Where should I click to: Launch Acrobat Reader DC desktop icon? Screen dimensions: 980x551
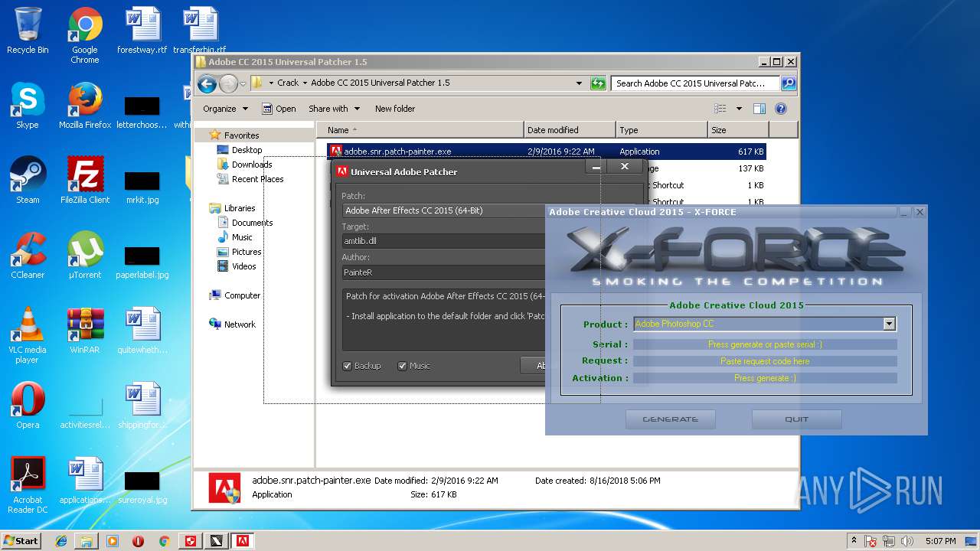click(28, 485)
